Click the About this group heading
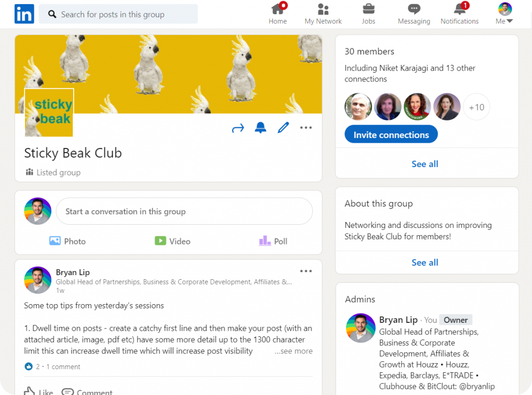Screen dimensions: 532x395 [x=379, y=203]
